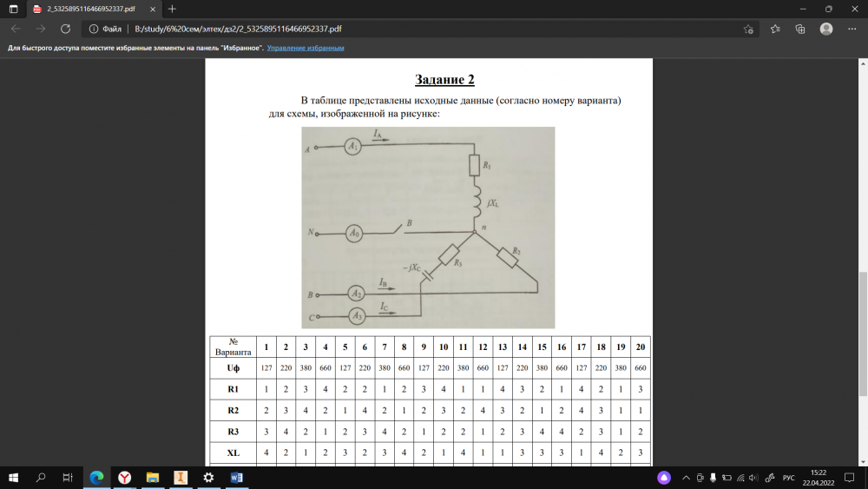
Task: Open File Explorer on taskbar
Action: click(x=152, y=478)
